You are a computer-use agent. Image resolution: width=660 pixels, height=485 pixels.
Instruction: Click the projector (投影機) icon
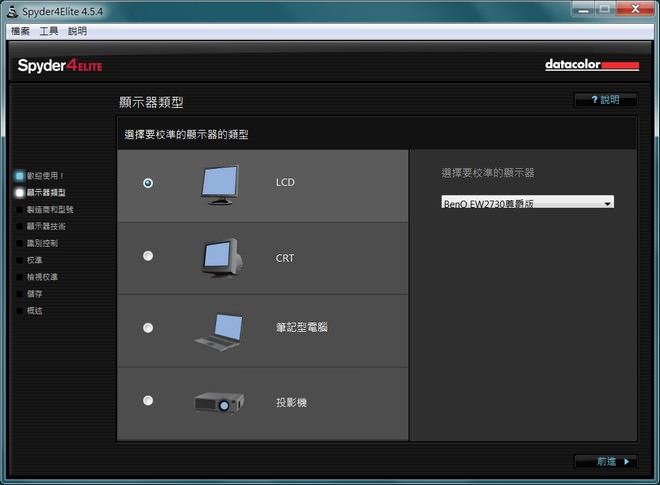219,402
